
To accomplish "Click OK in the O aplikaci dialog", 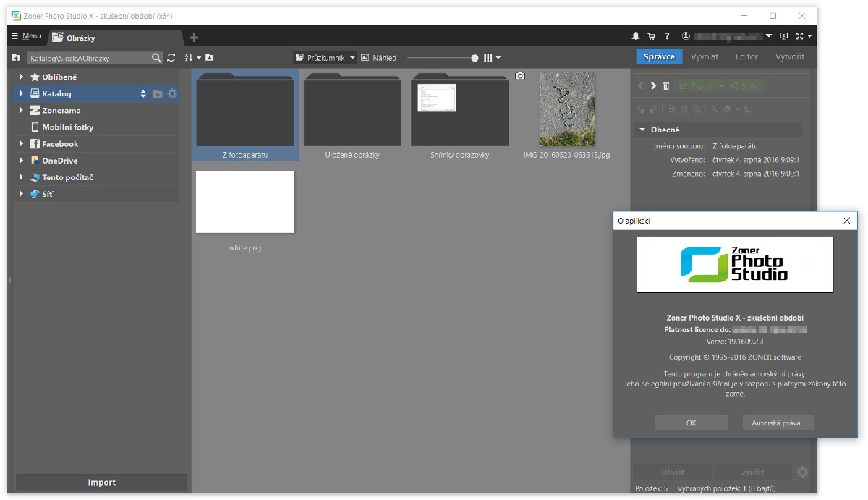I will (691, 423).
